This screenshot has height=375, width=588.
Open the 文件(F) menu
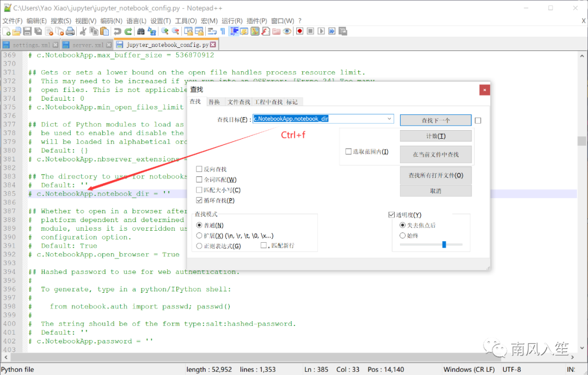tap(13, 21)
